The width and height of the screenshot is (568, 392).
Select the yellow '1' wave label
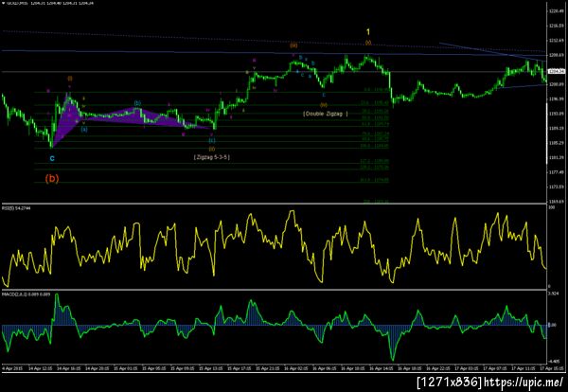pyautogui.click(x=368, y=32)
